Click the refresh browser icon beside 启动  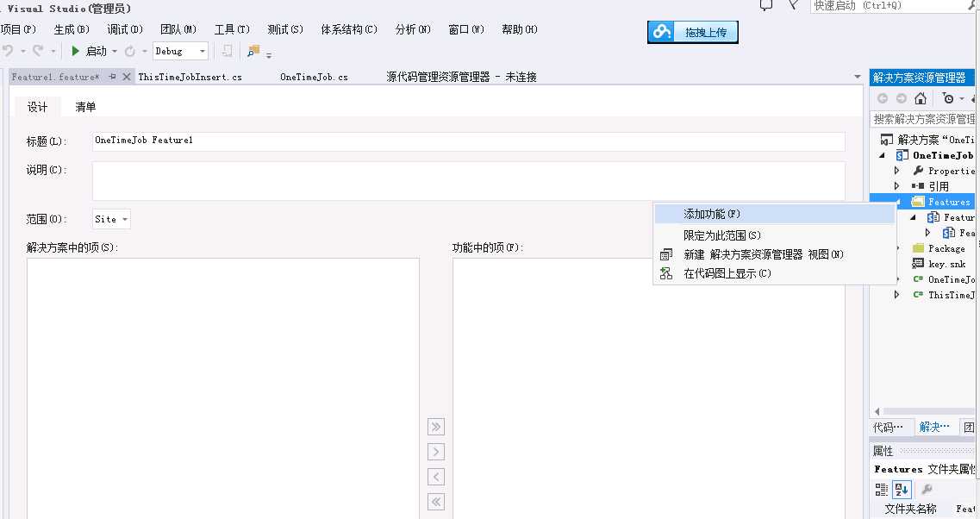129,51
